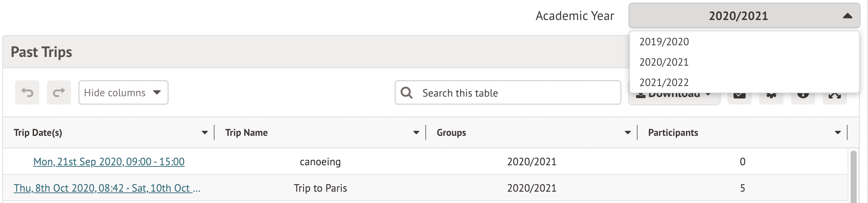Click the info circle icon button
The width and height of the screenshot is (868, 203).
(x=803, y=95)
